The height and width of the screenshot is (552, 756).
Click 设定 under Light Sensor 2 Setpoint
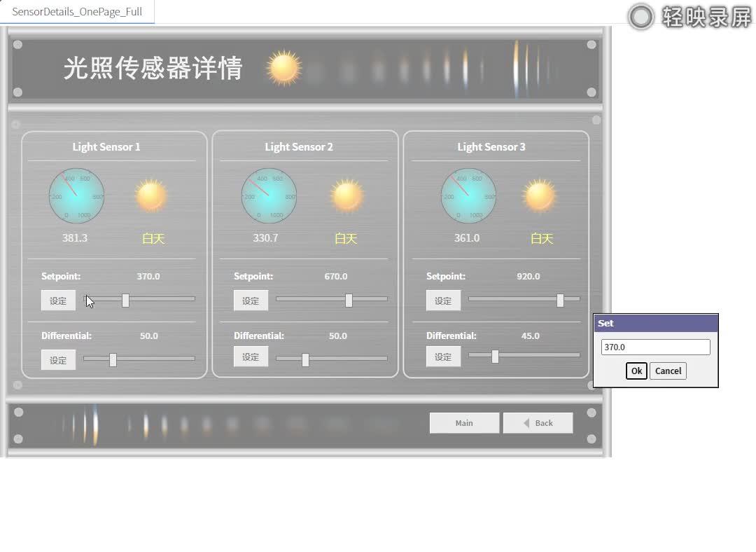[x=250, y=300]
